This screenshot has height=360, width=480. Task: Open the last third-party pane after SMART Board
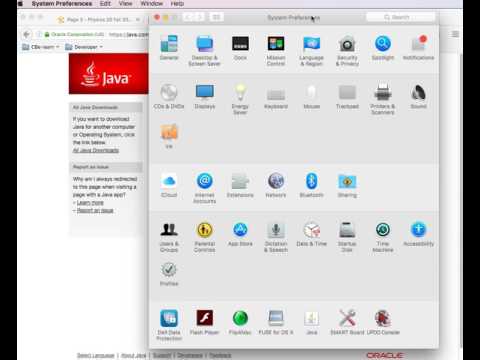point(383,322)
